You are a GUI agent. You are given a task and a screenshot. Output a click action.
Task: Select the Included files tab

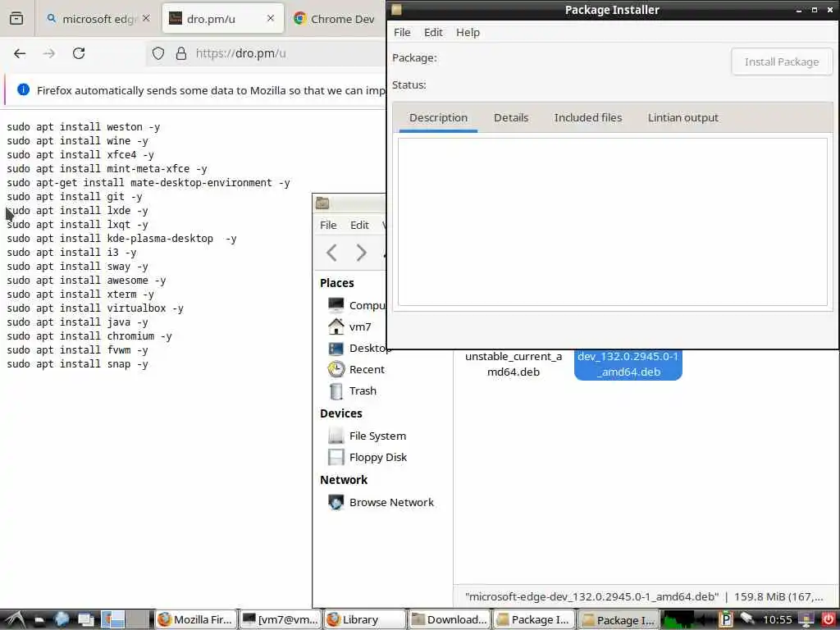(x=587, y=118)
